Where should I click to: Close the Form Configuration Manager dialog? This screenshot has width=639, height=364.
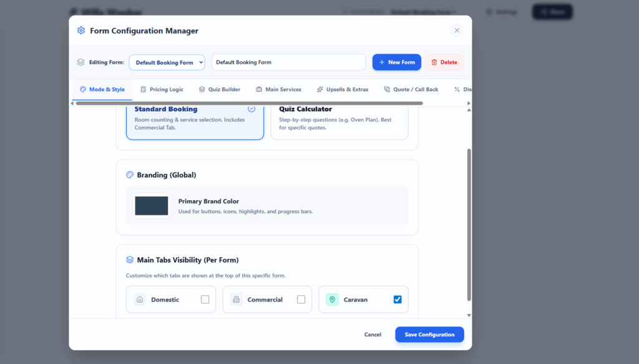(x=457, y=31)
